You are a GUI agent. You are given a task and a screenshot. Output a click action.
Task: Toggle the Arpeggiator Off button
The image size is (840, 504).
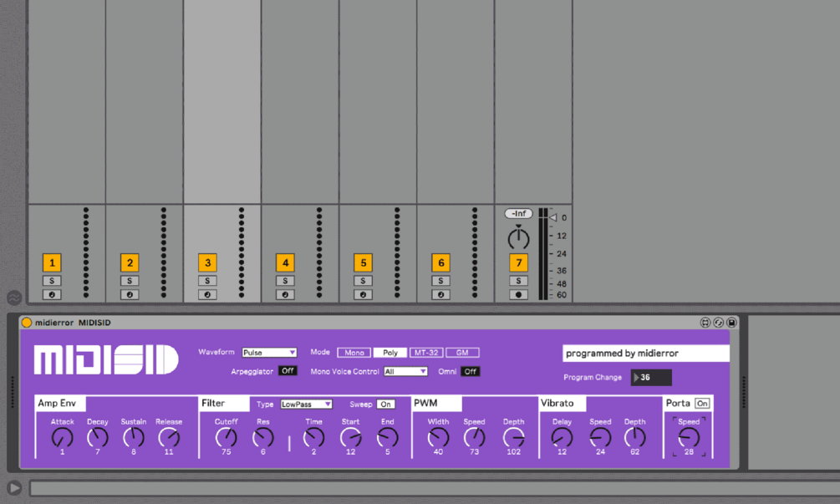point(288,370)
